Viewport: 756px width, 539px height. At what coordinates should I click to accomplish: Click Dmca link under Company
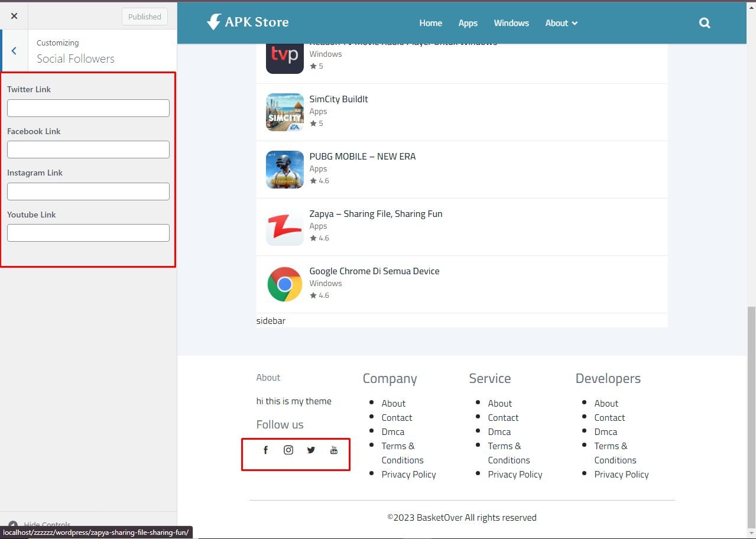(393, 432)
